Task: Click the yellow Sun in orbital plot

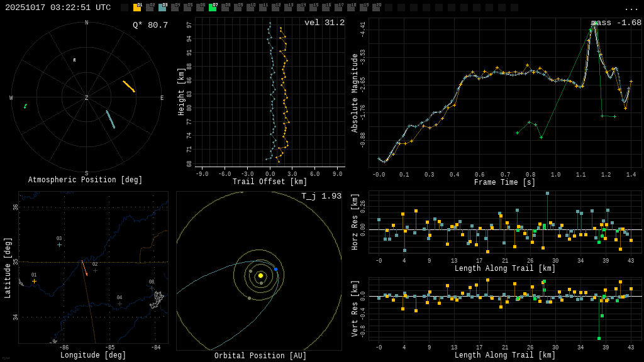Action: coord(260,275)
